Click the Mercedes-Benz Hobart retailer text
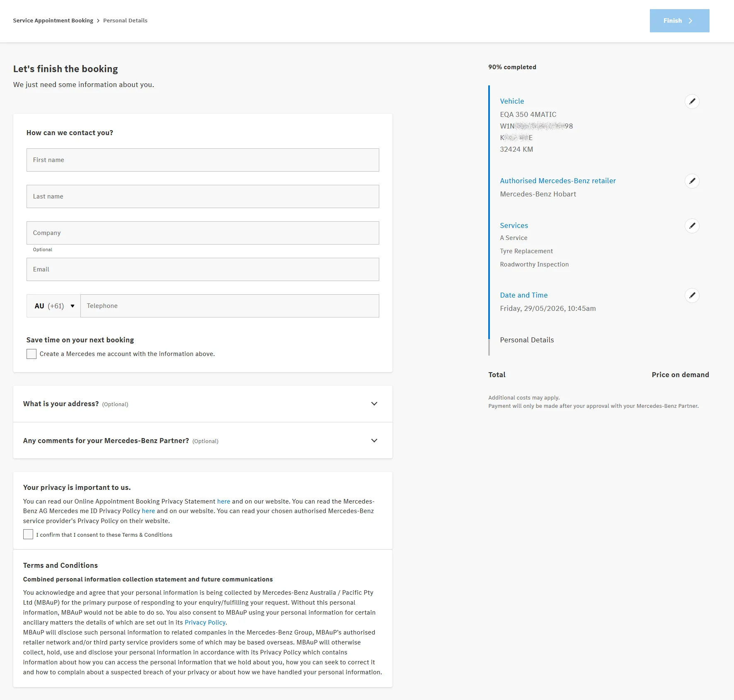 538,194
